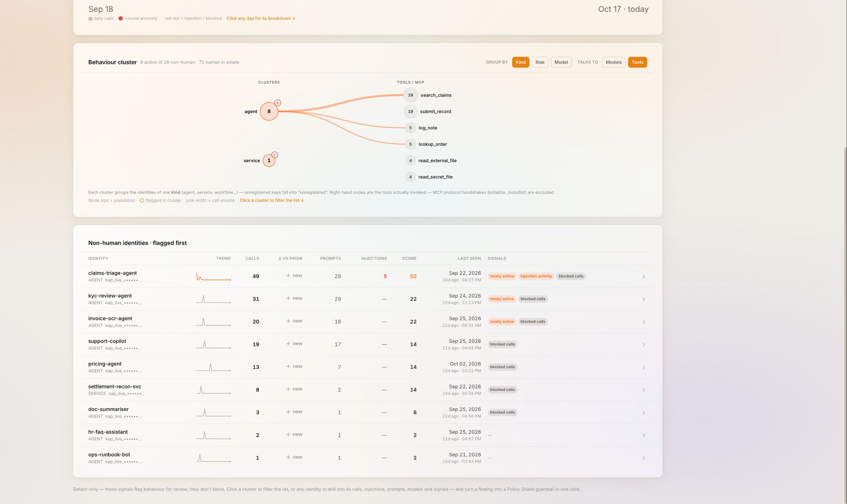Select the Tools option under Talks To
This screenshot has height=504, width=847.
tap(638, 62)
